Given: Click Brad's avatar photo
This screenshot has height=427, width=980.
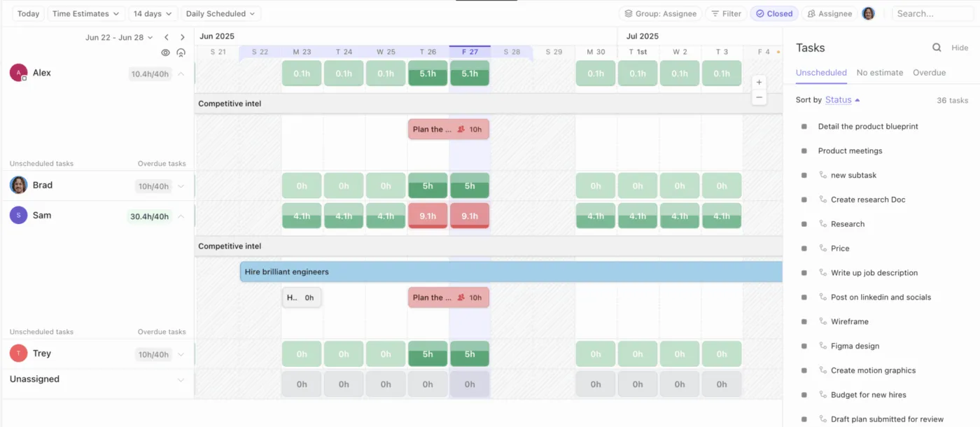Looking at the screenshot, I should click(x=19, y=185).
